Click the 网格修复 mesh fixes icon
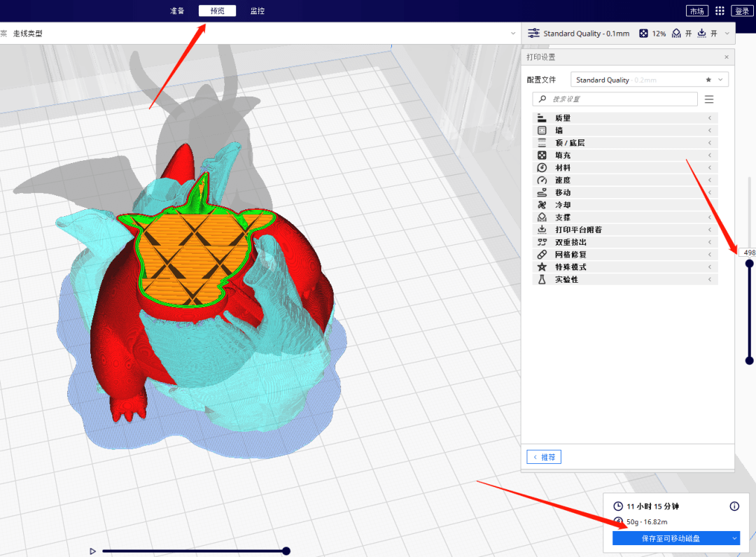 (542, 255)
